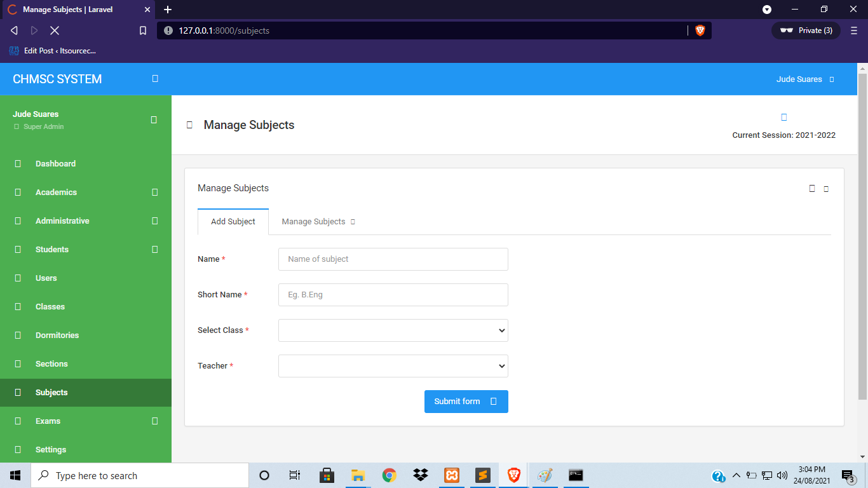
Task: Select the Subjects icon in sidebar
Action: coord(17,392)
